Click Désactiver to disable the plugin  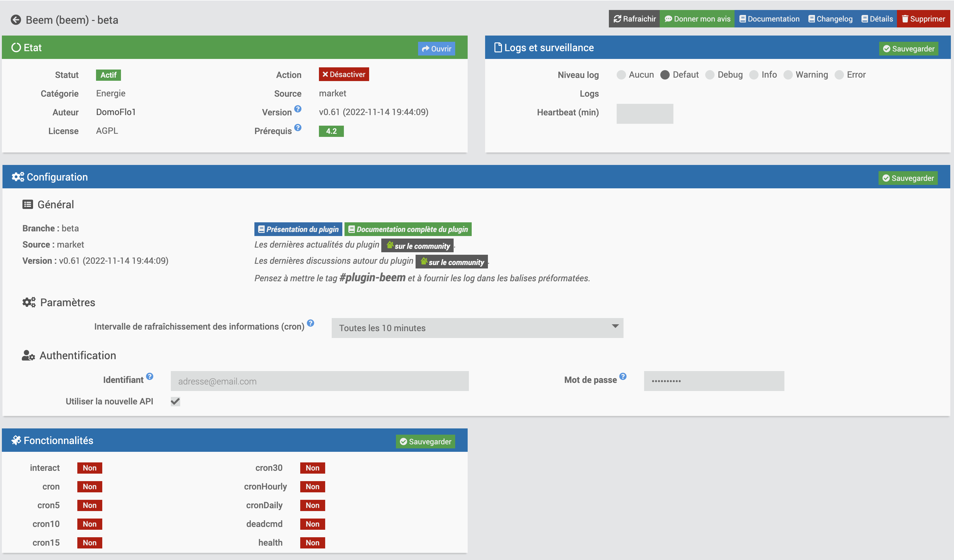(344, 75)
